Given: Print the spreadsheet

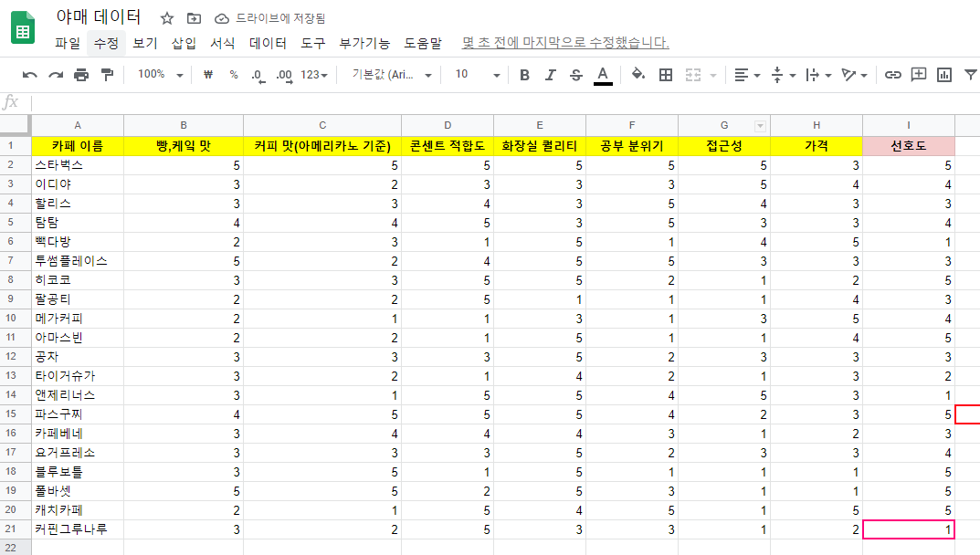Looking at the screenshot, I should pyautogui.click(x=81, y=75).
